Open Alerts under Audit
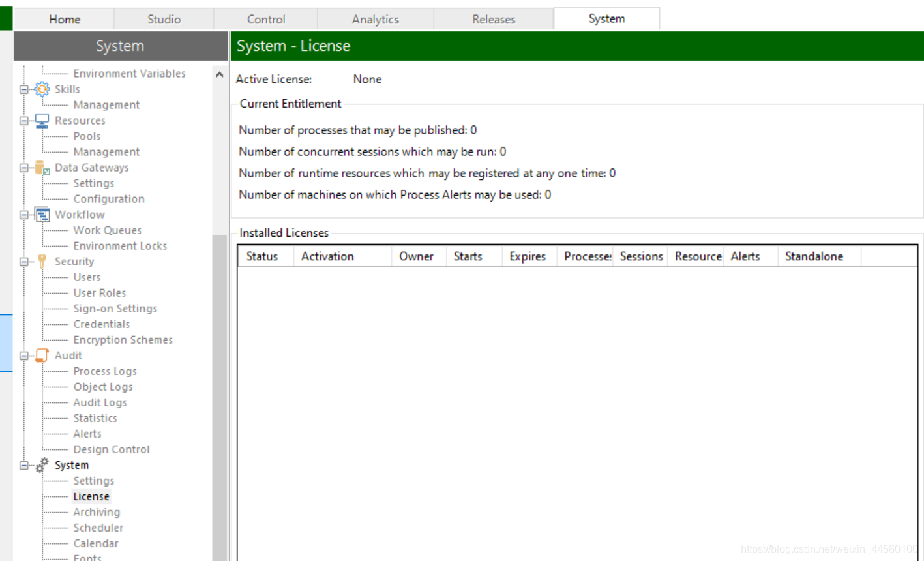 87,434
